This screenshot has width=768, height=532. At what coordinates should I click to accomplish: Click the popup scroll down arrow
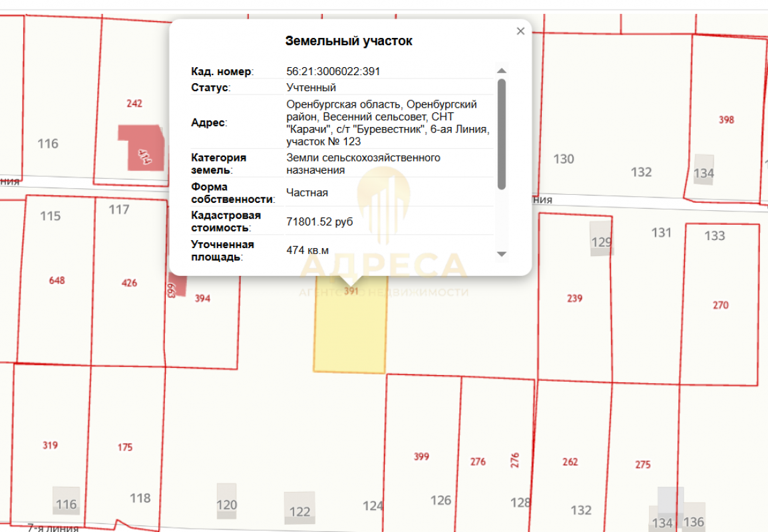point(502,254)
